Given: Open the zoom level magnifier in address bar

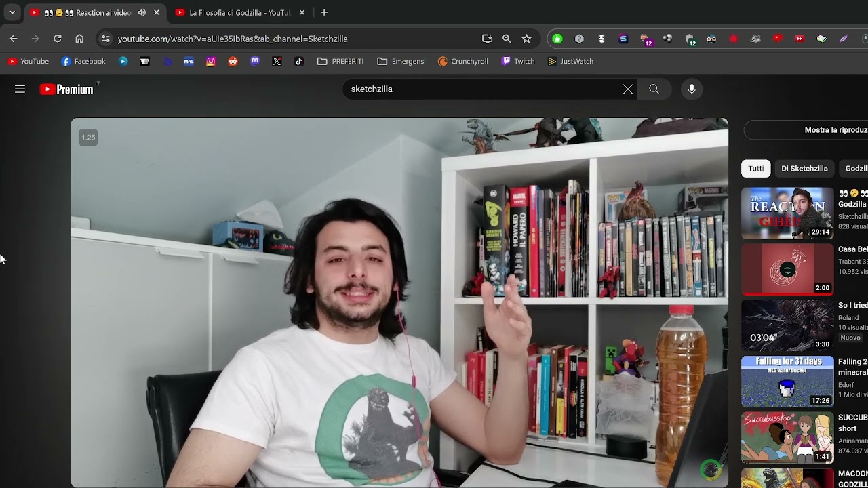Looking at the screenshot, I should (x=507, y=39).
